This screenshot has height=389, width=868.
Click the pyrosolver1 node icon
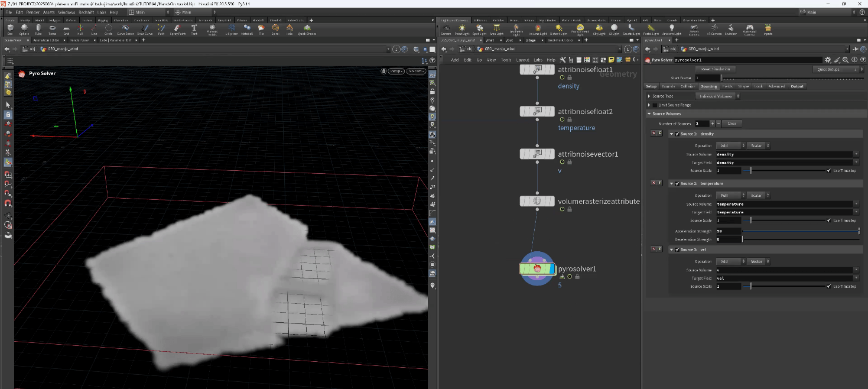[537, 269]
